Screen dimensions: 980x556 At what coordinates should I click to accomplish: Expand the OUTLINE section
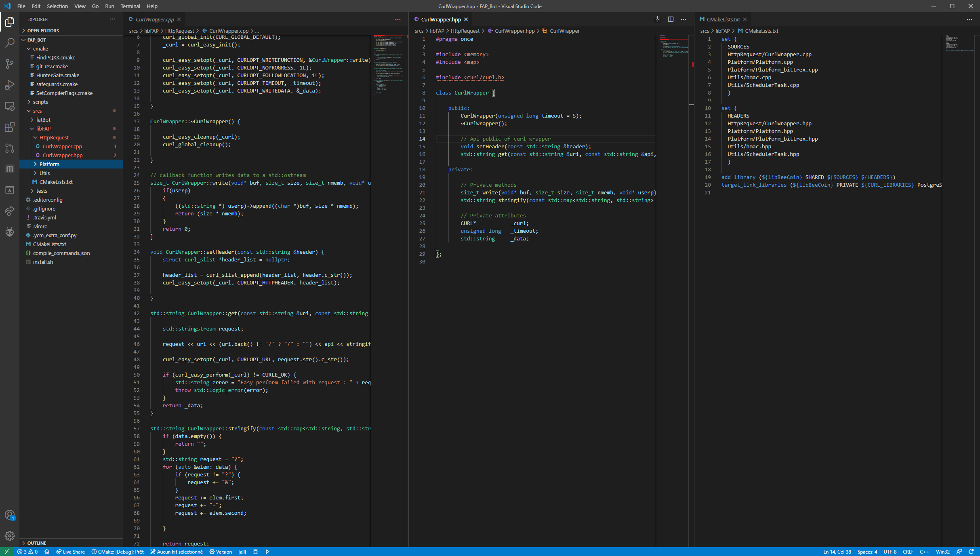click(71, 543)
